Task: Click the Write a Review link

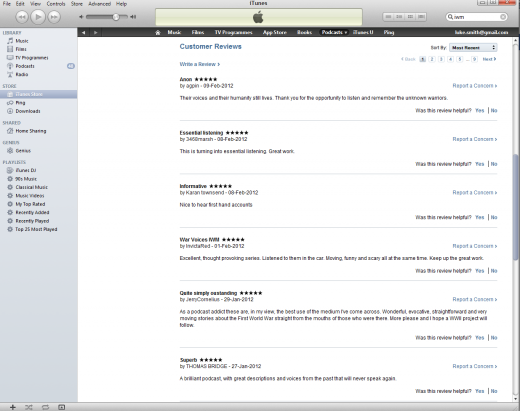Action: (200, 64)
